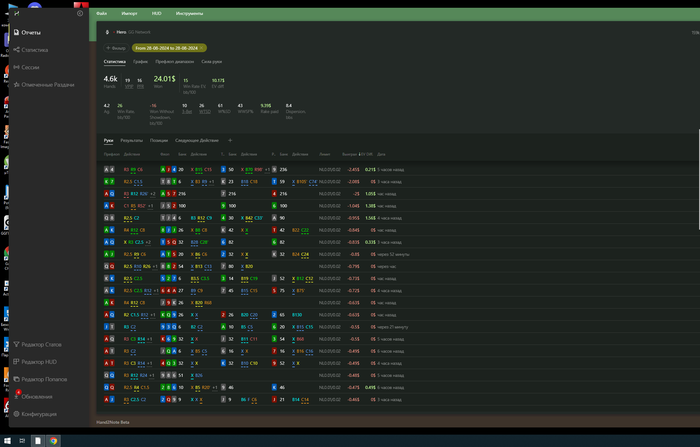
Task: Click PFR stat label
Action: click(x=140, y=86)
